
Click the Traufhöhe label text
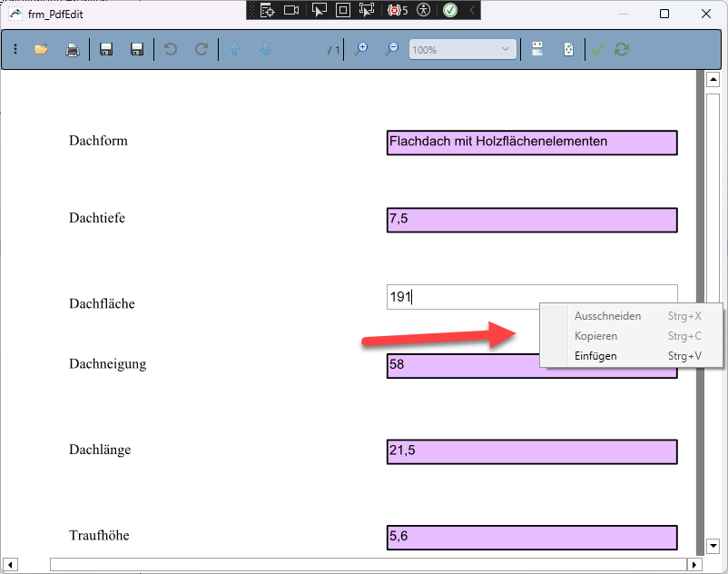point(99,536)
